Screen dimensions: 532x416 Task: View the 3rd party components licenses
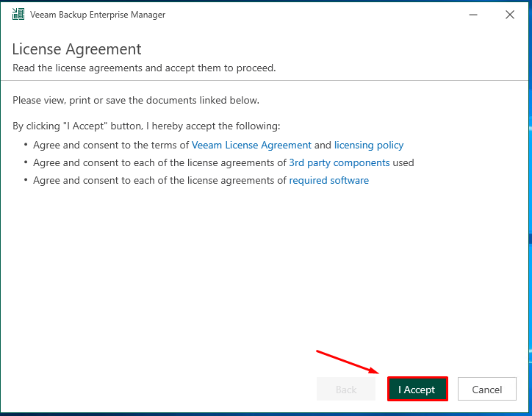(339, 163)
